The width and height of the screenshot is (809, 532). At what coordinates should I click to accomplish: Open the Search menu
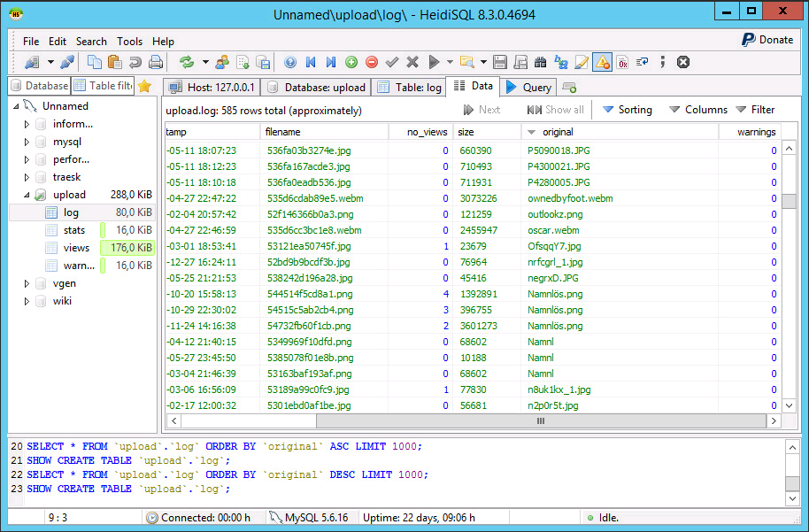click(91, 42)
